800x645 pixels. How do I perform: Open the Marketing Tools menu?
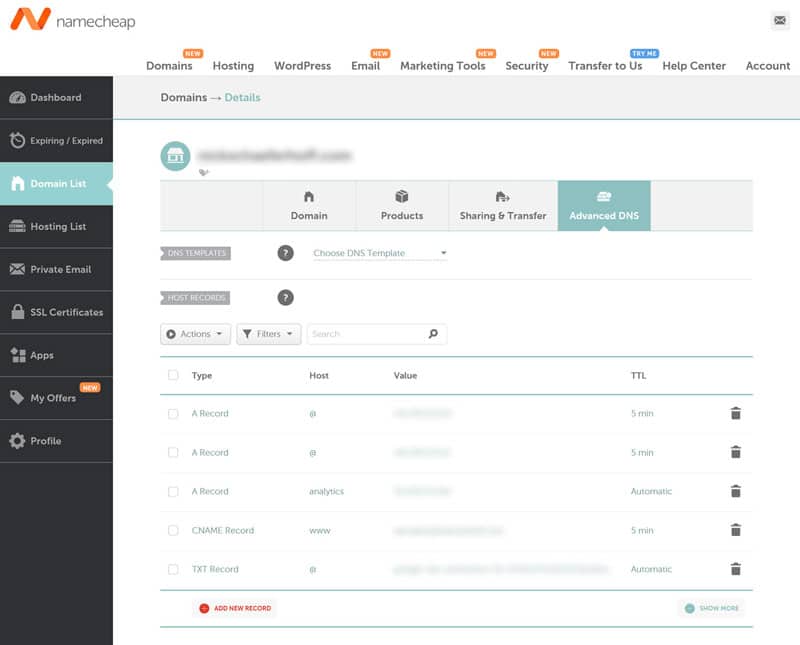tap(443, 66)
